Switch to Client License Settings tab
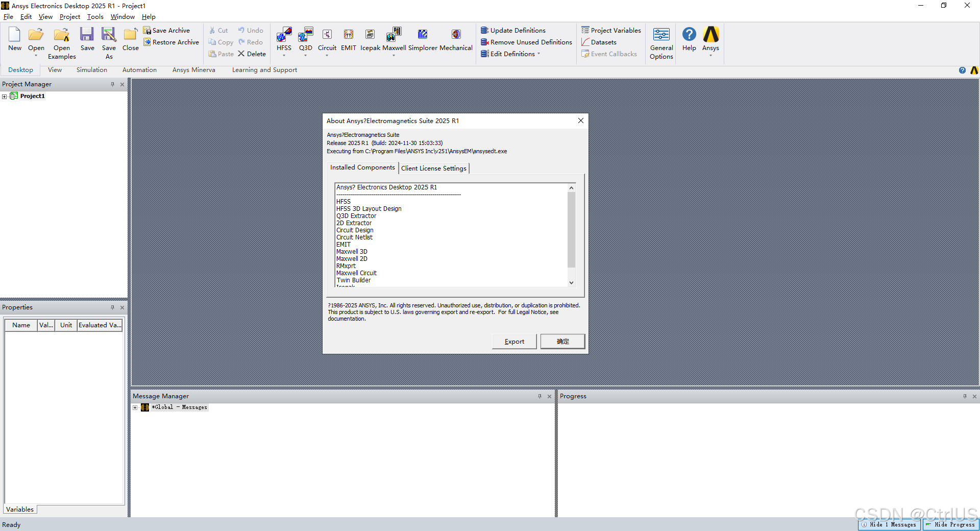 [x=434, y=168]
